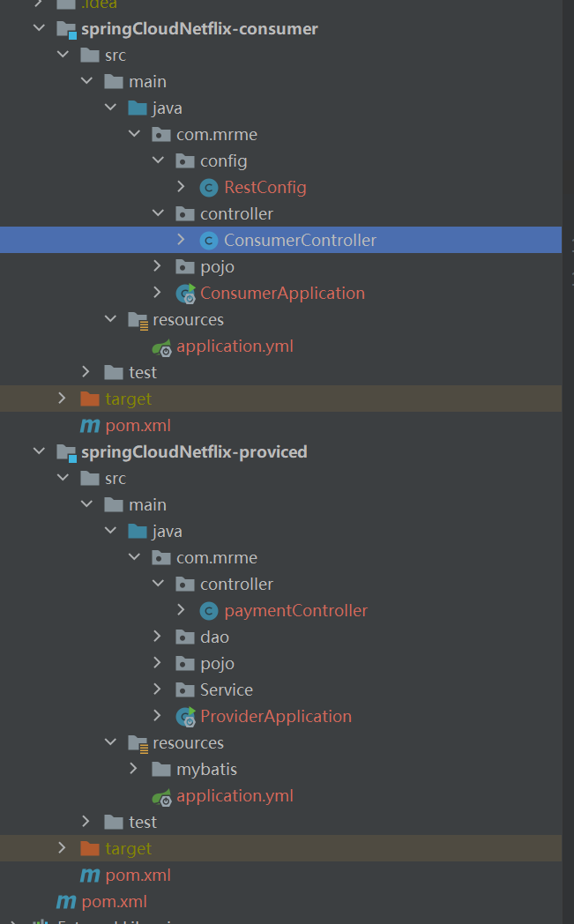Image resolution: width=574 pixels, height=924 pixels.
Task: Click the Maven icon of consumer pom.xml
Action: click(x=90, y=426)
